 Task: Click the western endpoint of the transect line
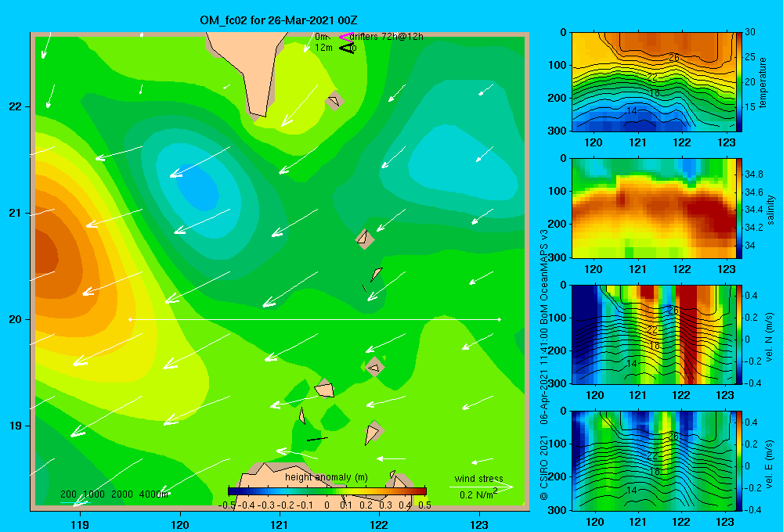[130, 319]
